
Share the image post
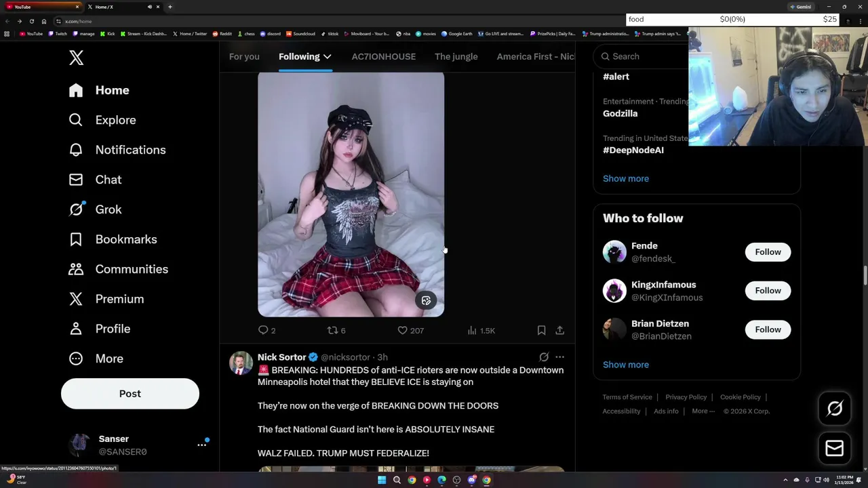(x=559, y=330)
